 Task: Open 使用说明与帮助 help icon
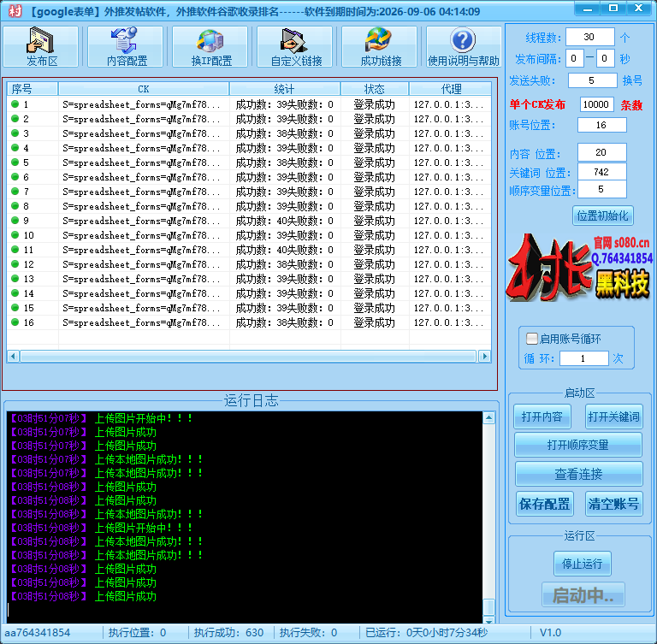click(463, 47)
